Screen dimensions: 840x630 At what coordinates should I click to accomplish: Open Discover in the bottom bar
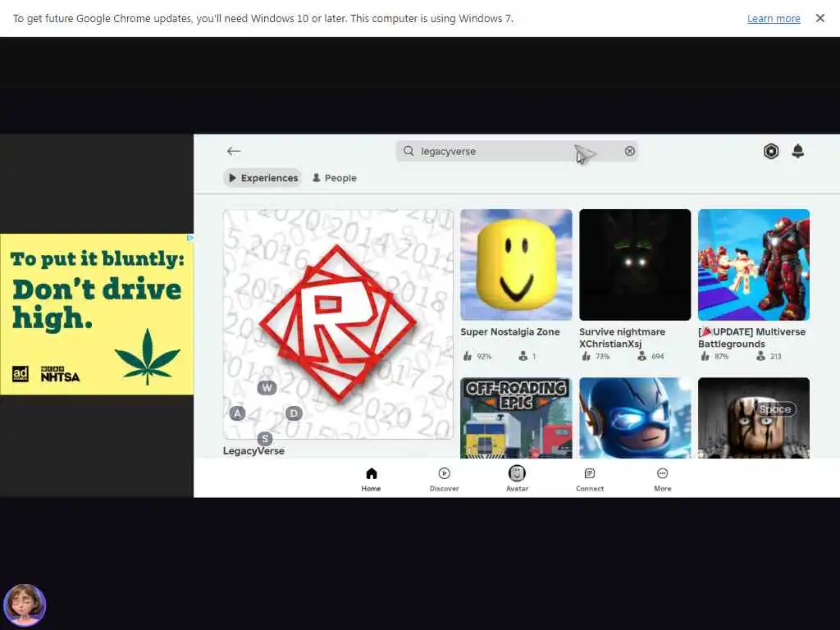(x=444, y=479)
